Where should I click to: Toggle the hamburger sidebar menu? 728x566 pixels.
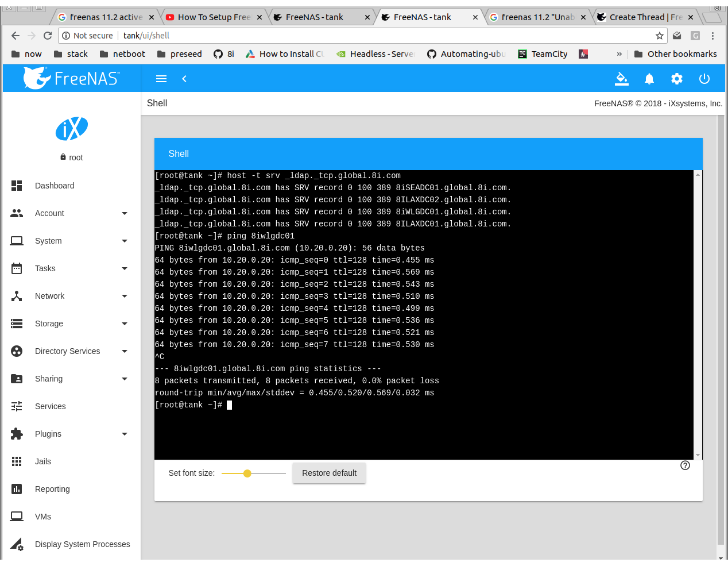(161, 79)
